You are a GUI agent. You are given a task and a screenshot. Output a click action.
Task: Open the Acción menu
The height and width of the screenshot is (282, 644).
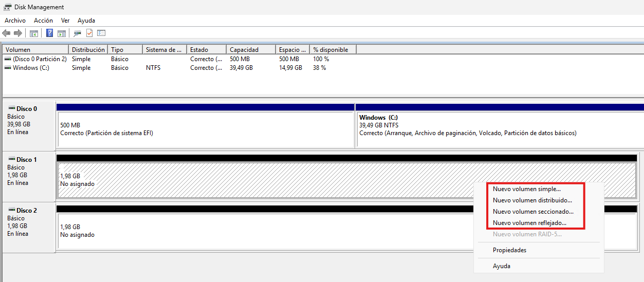point(43,21)
